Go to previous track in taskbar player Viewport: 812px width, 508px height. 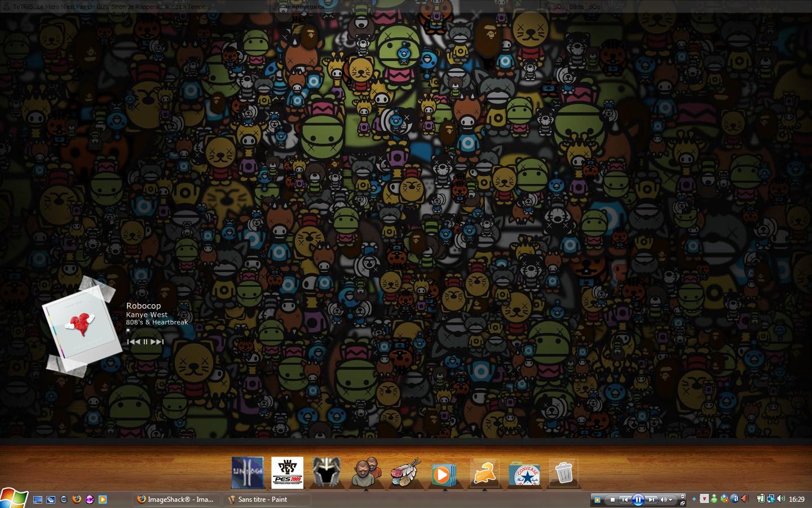(x=625, y=500)
